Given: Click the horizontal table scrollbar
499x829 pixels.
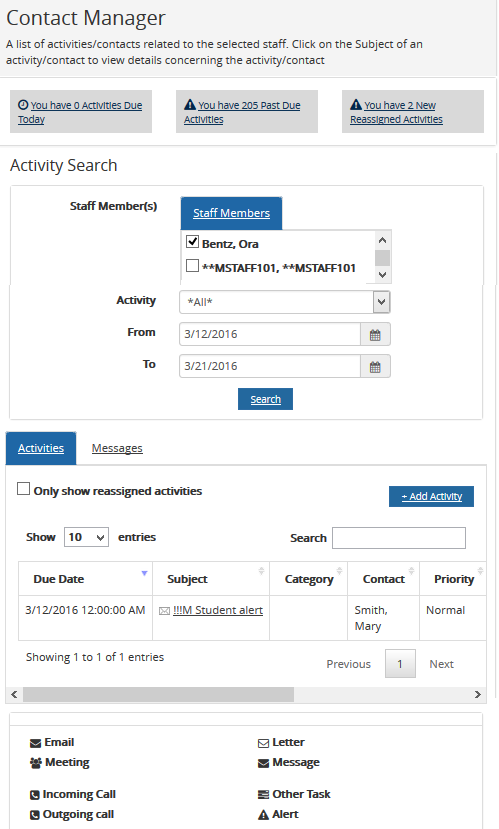Looking at the screenshot, I should click(x=159, y=695).
